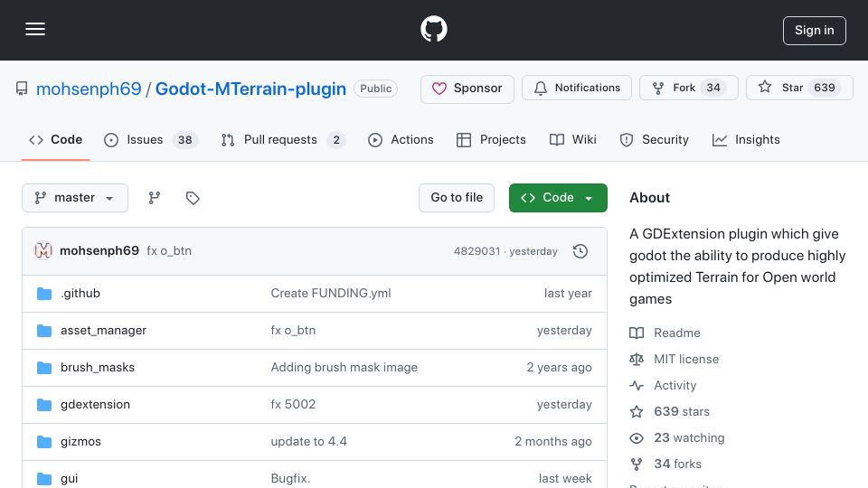Click the brush_masks folder icon
The image size is (868, 488).
(x=44, y=368)
